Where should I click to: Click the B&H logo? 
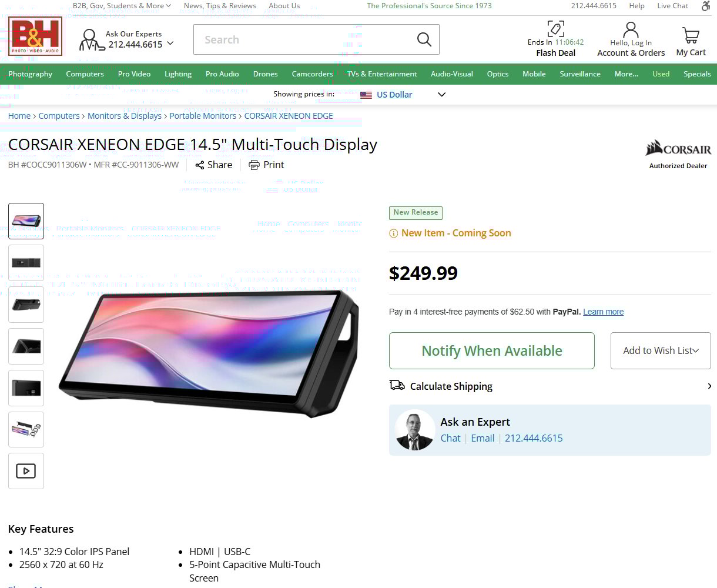point(35,36)
